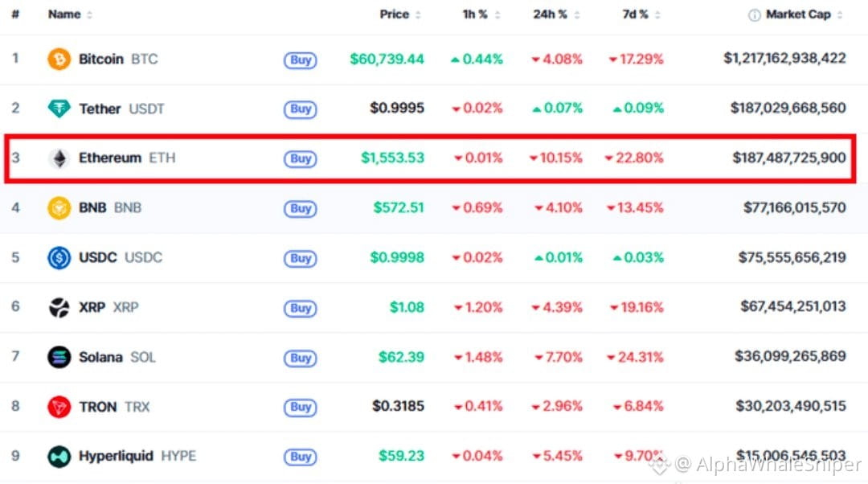Click Solana market cap $36,099,265,869
Viewport: 868px width, 484px height.
tap(791, 356)
